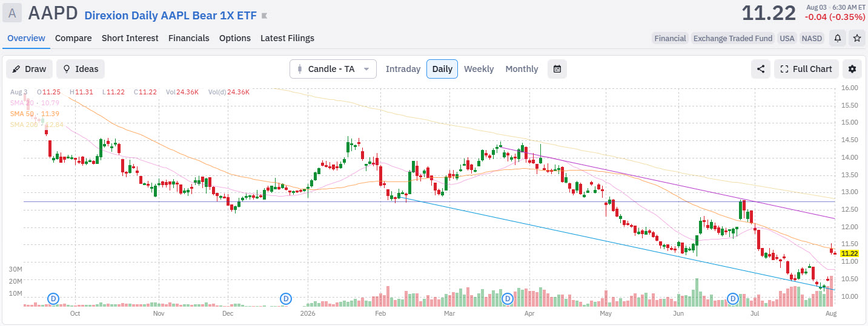
Task: Select the Monthly timeframe
Action: tap(522, 69)
